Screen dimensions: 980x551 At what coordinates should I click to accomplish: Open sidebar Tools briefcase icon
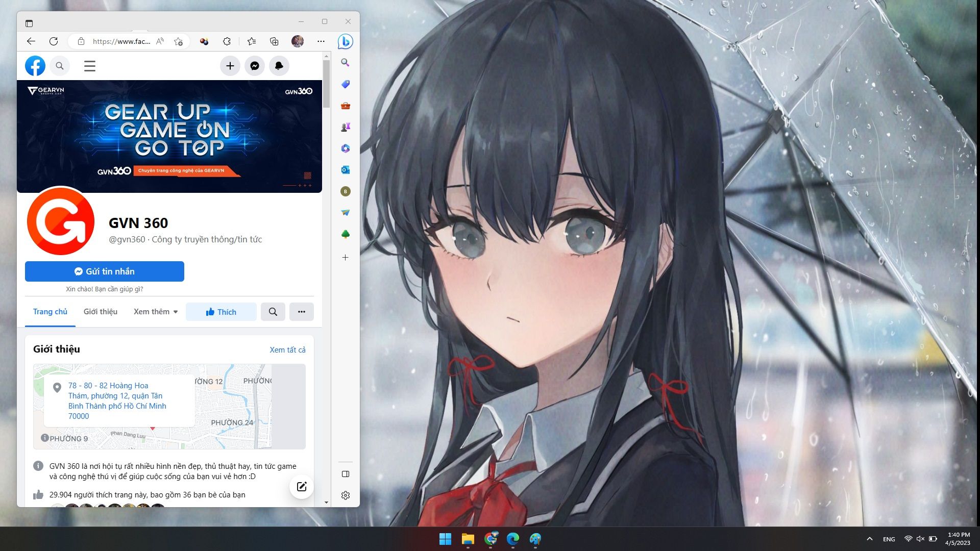click(x=346, y=106)
